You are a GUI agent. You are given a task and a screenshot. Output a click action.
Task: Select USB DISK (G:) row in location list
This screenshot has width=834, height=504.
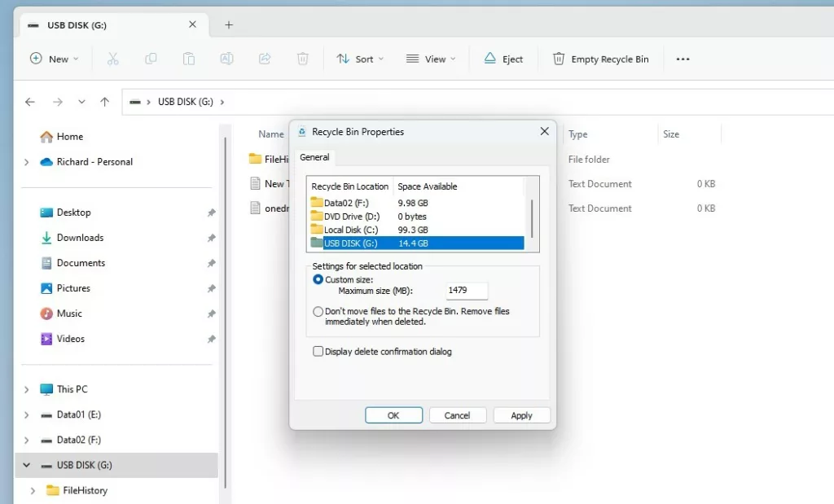pyautogui.click(x=416, y=243)
